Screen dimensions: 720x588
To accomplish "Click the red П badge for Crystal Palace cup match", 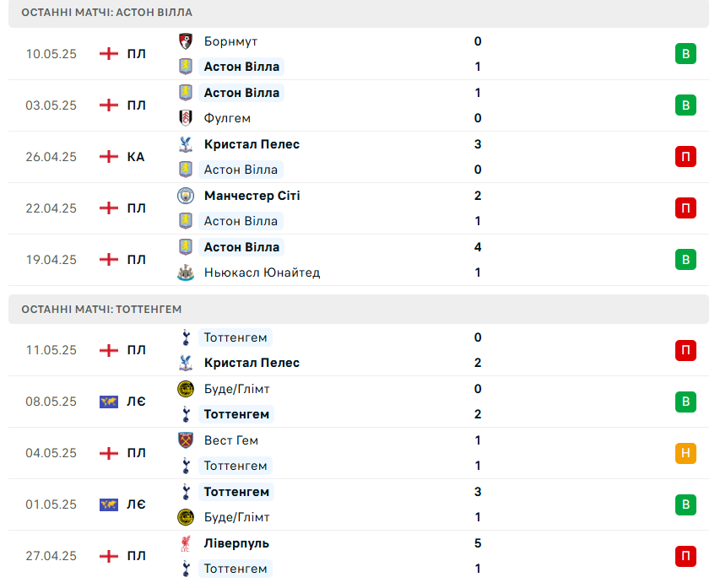I will click(x=685, y=157).
